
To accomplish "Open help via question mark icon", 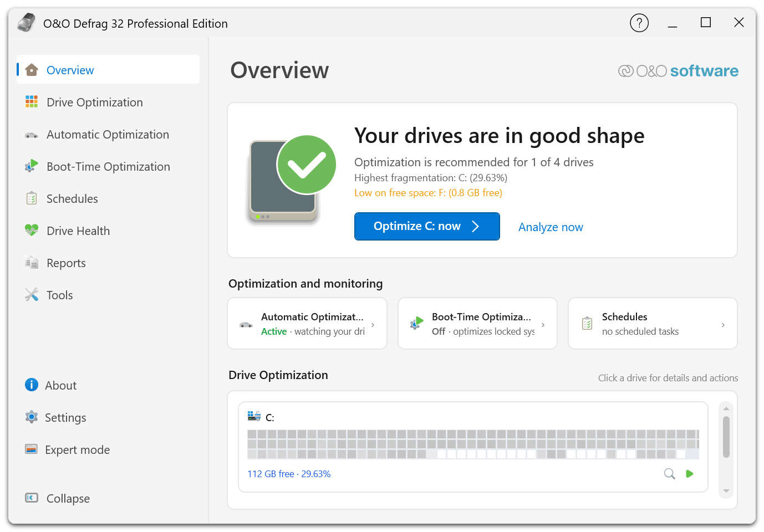I will coord(639,23).
